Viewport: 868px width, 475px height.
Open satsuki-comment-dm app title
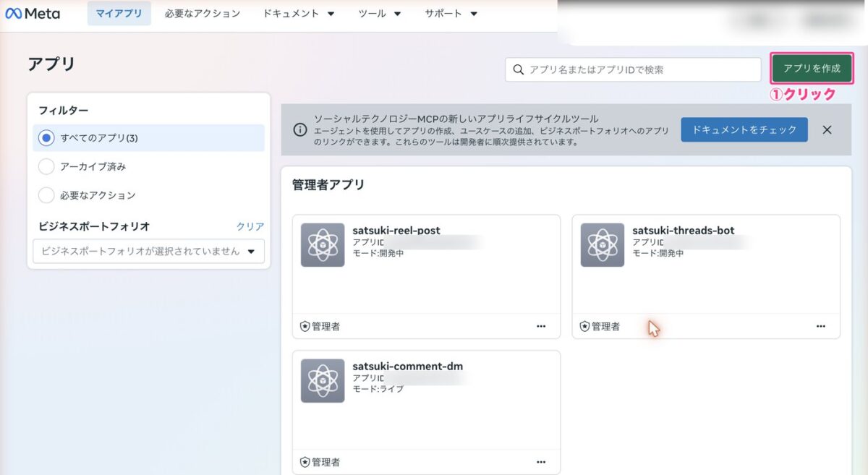[x=408, y=366]
